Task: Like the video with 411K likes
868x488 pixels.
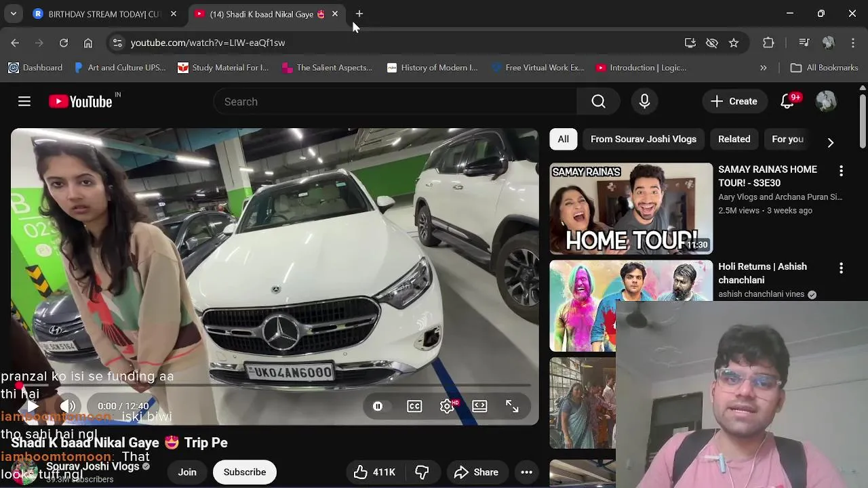Action: (374, 472)
